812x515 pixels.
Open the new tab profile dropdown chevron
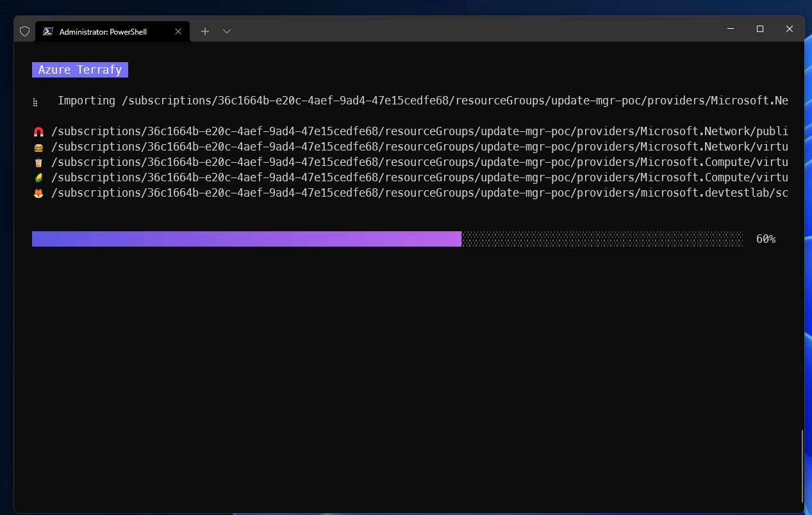[x=227, y=31]
